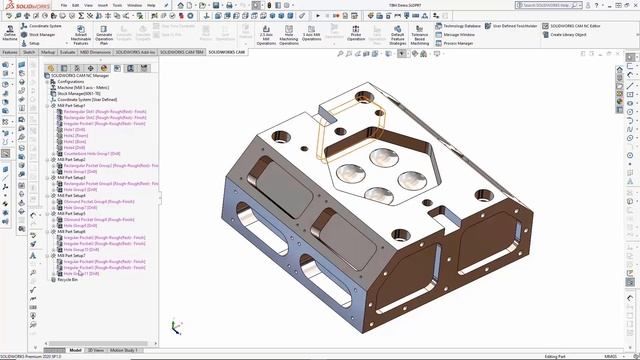Switch to the SOLIDWORKS CAM TBM tab

click(181, 52)
